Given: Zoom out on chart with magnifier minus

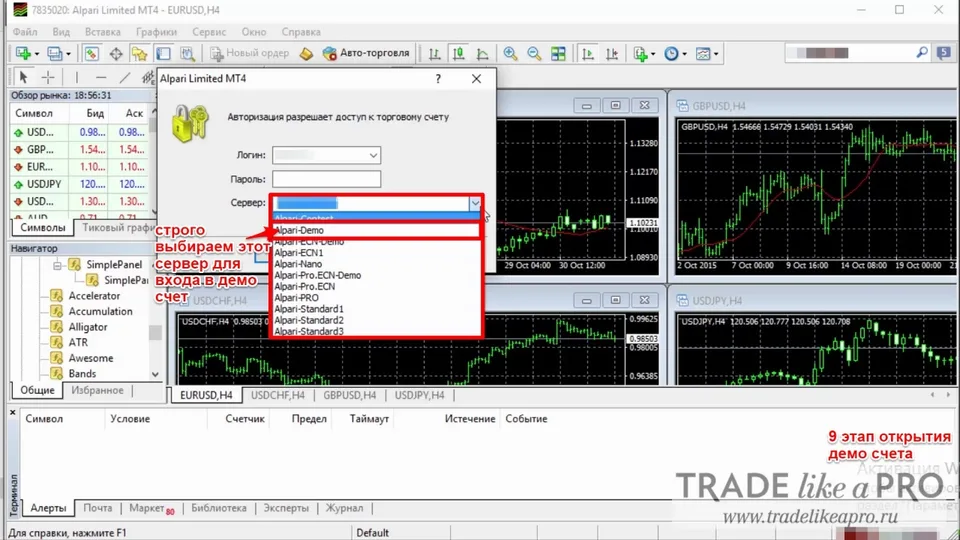Looking at the screenshot, I should pyautogui.click(x=534, y=53).
